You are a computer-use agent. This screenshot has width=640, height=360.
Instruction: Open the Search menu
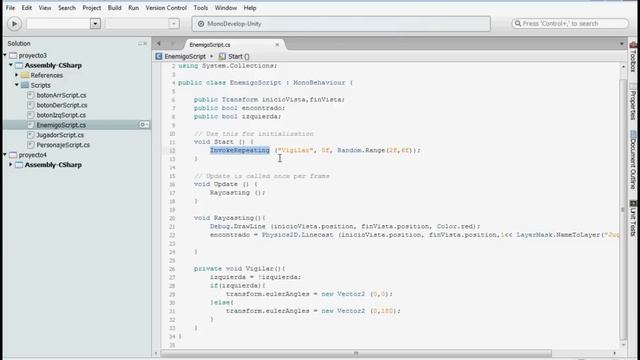coord(67,8)
